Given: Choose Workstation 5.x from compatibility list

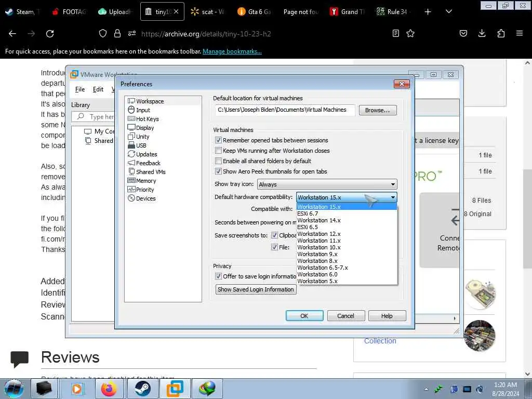Looking at the screenshot, I should [x=347, y=281].
